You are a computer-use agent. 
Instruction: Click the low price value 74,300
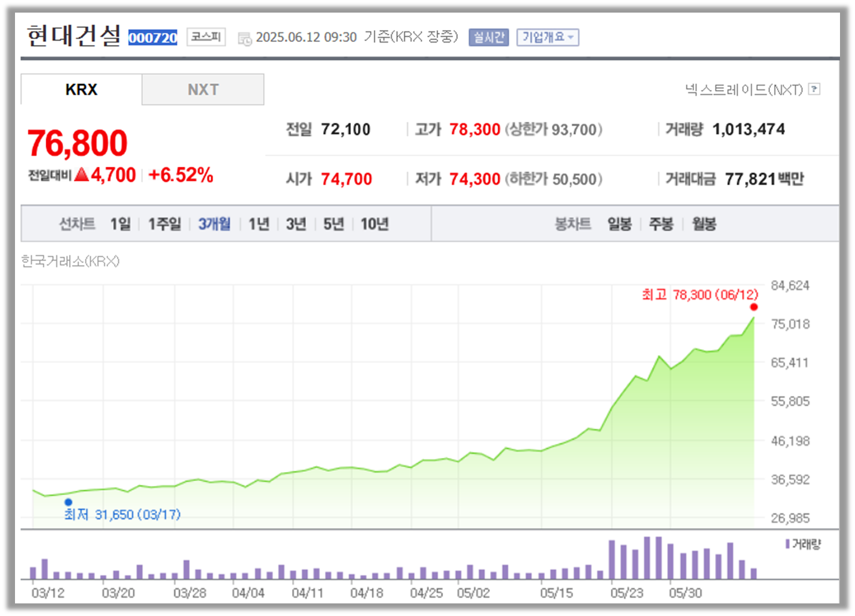pos(475,179)
